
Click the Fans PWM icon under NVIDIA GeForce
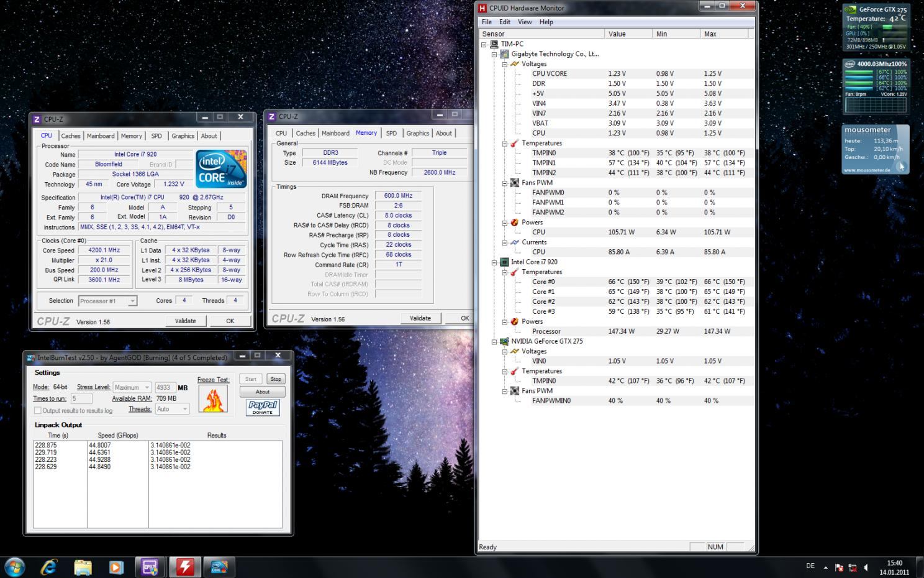click(514, 391)
